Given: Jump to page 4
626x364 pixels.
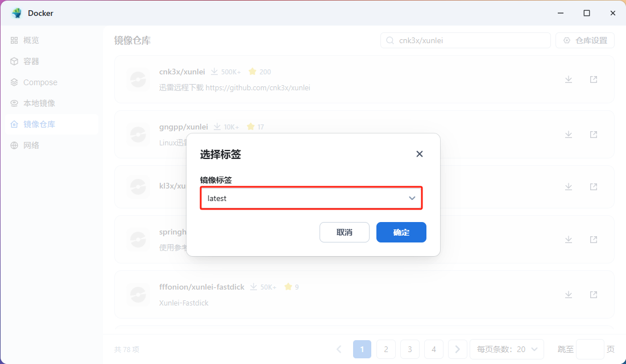Looking at the screenshot, I should 434,349.
